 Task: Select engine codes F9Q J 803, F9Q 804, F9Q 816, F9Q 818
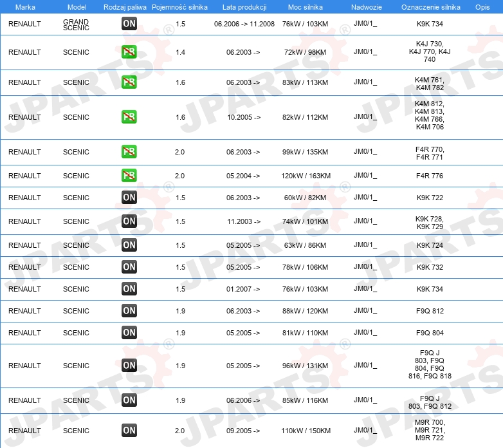430,364
